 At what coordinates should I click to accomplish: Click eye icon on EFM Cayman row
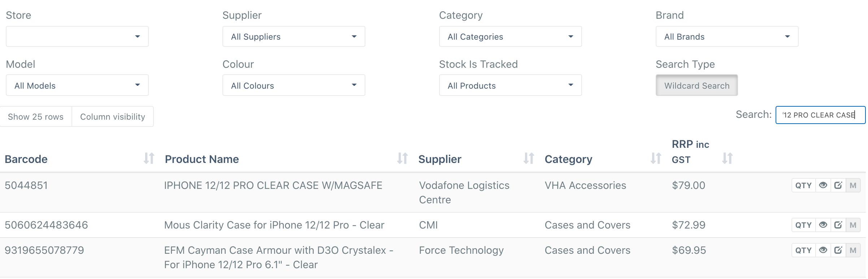[x=823, y=250]
